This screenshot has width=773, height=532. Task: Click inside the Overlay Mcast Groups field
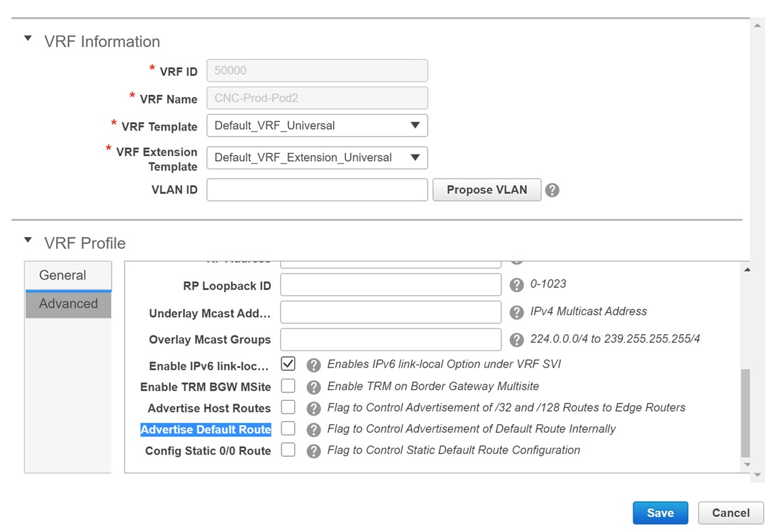(391, 339)
